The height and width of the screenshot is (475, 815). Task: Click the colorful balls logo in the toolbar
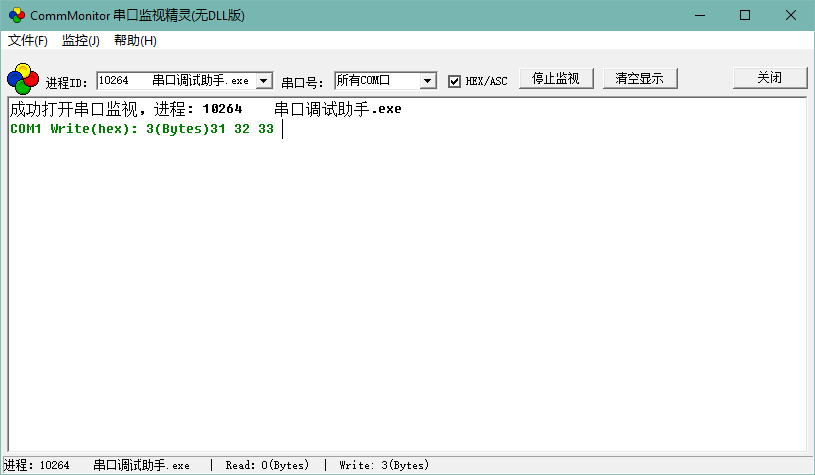tap(23, 79)
